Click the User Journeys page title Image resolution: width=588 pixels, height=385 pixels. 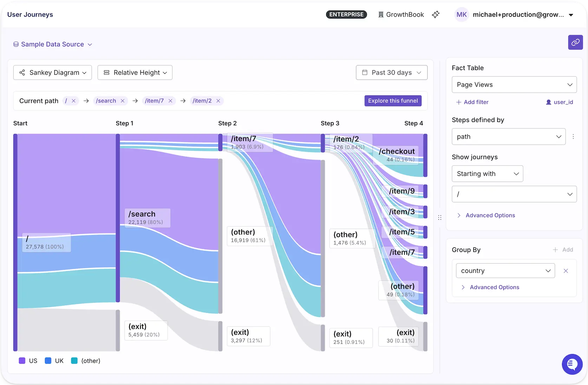click(x=30, y=14)
